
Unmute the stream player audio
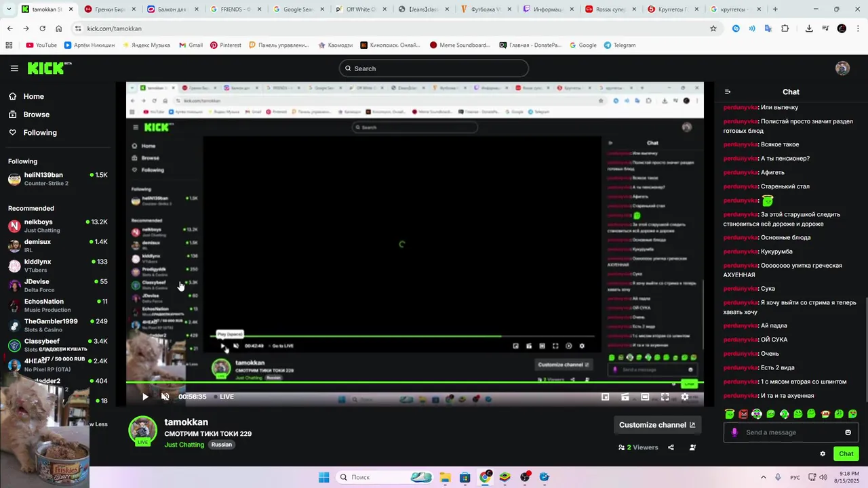point(165,396)
